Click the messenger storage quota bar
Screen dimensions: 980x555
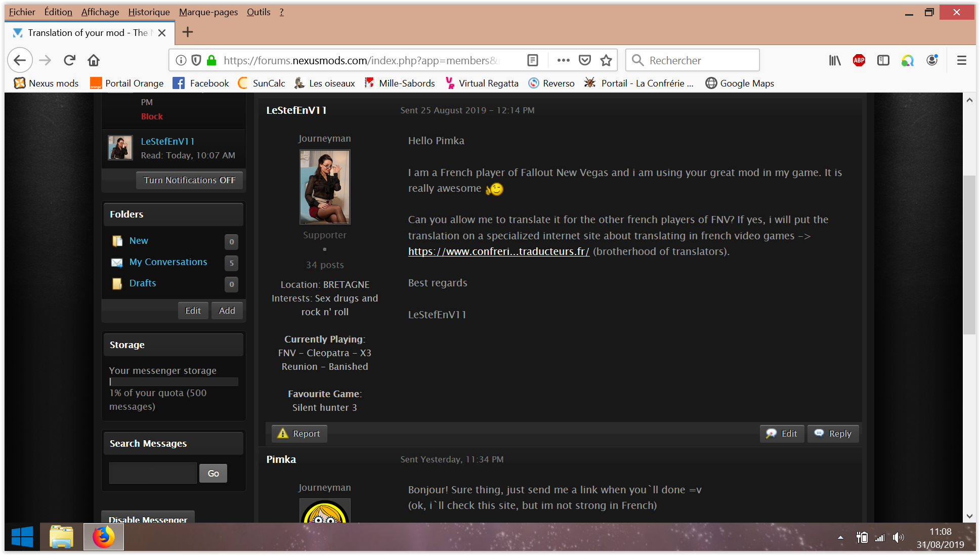coord(174,382)
